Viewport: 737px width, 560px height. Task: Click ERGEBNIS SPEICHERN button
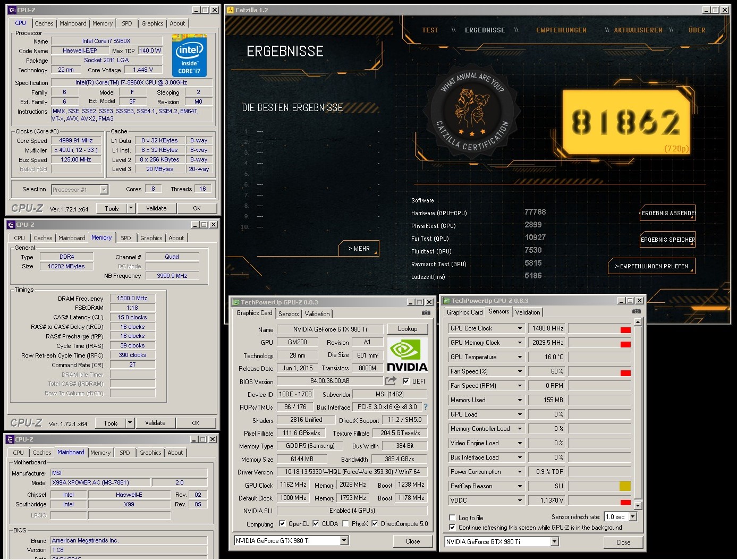point(668,240)
